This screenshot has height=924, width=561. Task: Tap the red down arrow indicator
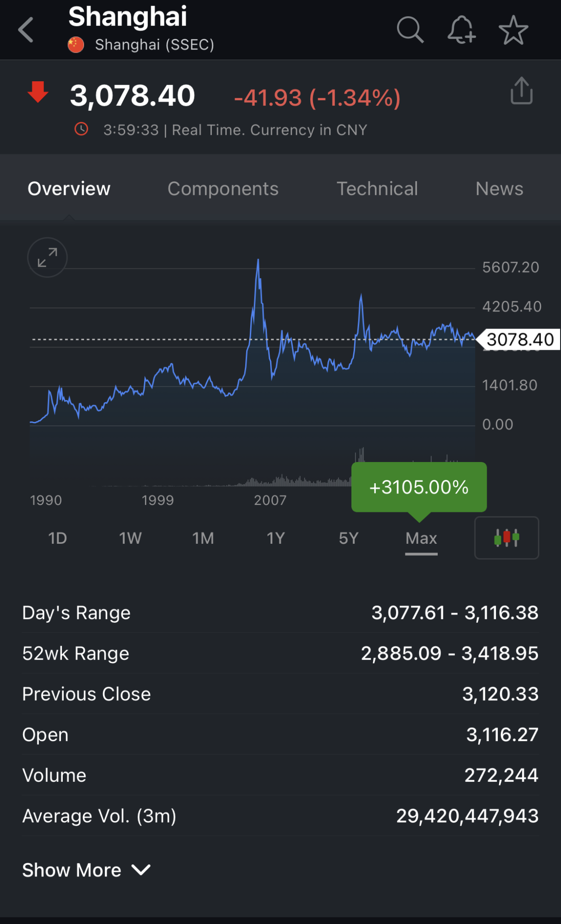click(x=38, y=91)
